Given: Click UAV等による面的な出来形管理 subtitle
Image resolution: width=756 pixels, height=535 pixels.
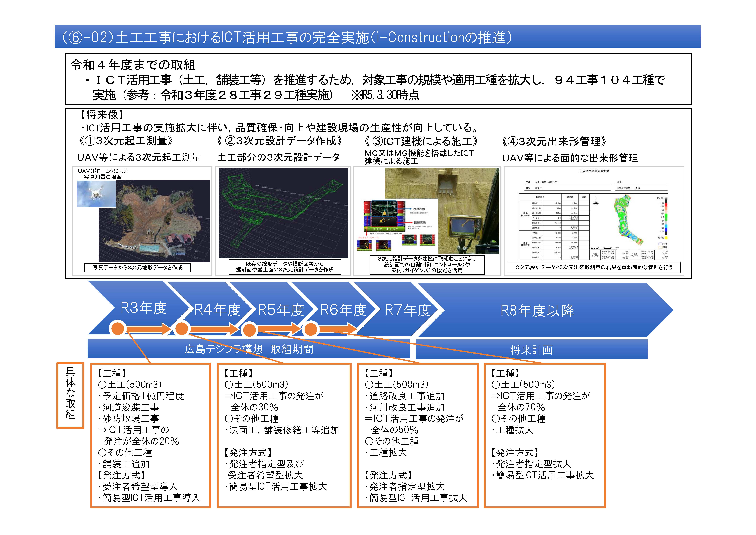Looking at the screenshot, I should click(x=570, y=158).
